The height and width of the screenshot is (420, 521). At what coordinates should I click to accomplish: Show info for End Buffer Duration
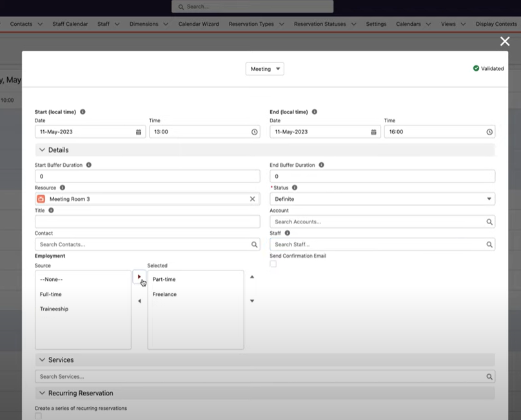[x=321, y=165]
